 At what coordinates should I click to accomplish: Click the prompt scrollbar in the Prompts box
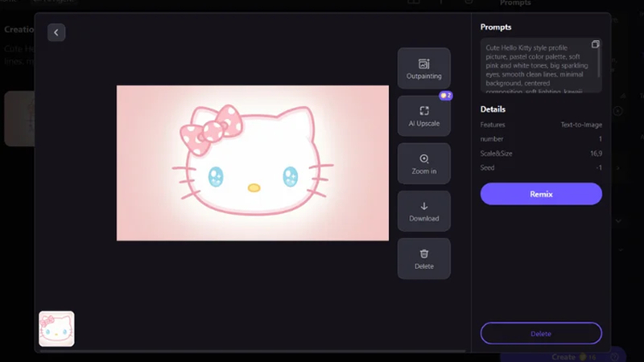(x=599, y=62)
